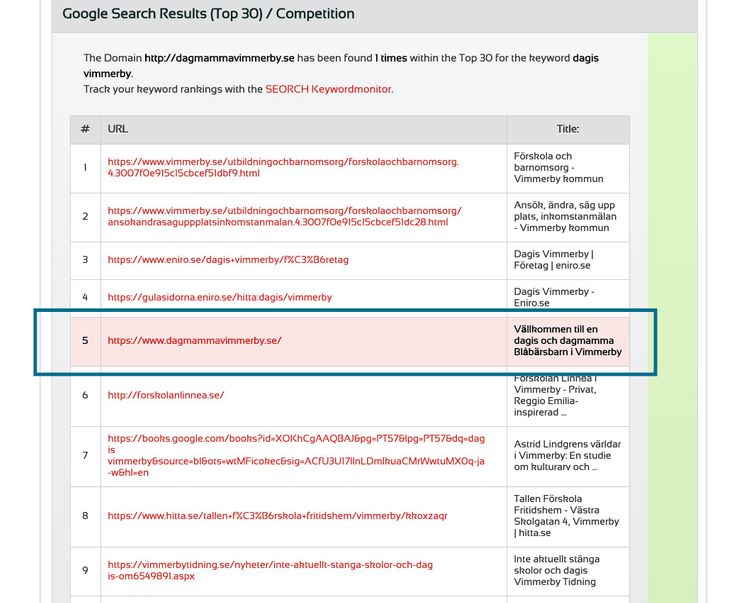Open the eniro.se dagis+vimmerby link
Image resolution: width=750 pixels, height=603 pixels.
click(228, 260)
